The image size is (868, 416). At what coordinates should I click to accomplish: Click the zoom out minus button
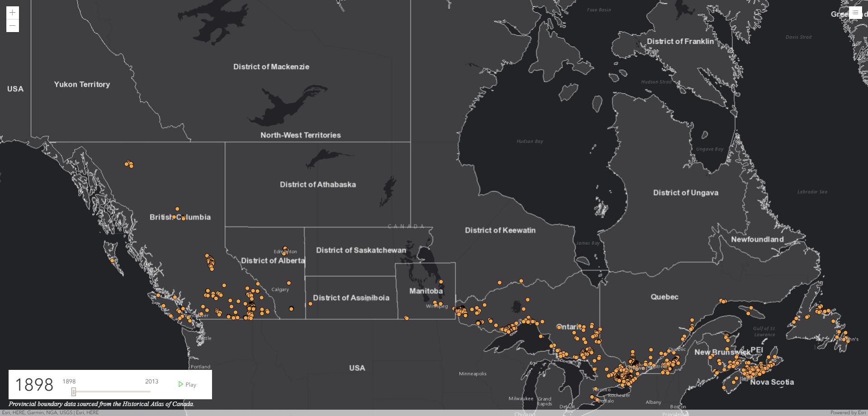pyautogui.click(x=12, y=26)
